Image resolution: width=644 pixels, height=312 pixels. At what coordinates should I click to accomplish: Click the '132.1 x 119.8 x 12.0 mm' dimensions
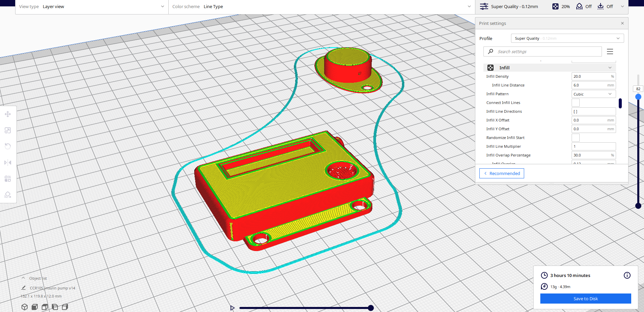pos(41,296)
